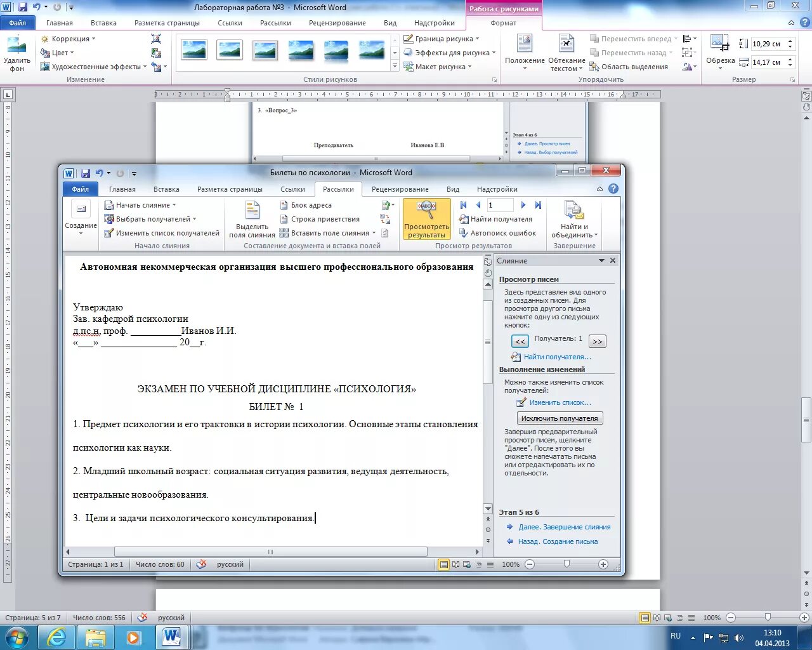Click the record number input field

(x=500, y=204)
